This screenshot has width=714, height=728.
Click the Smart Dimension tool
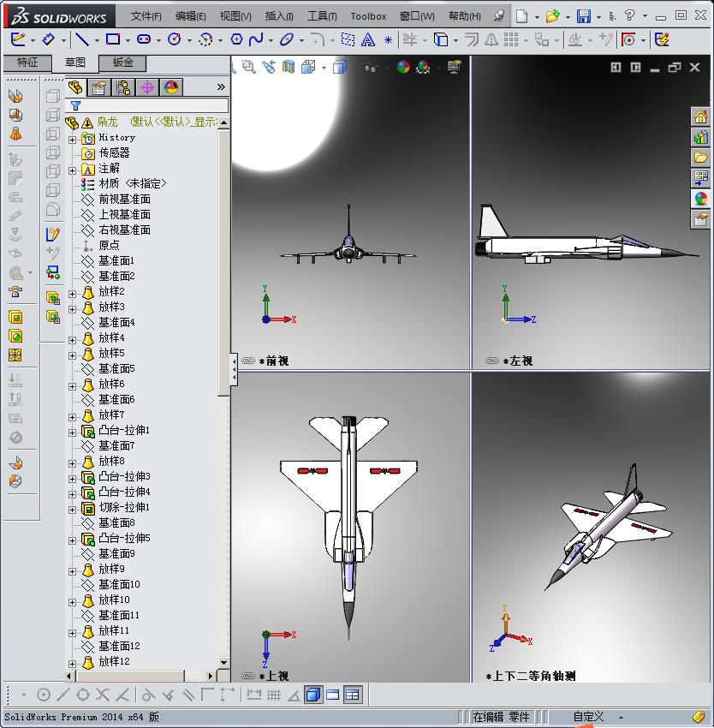[48, 39]
